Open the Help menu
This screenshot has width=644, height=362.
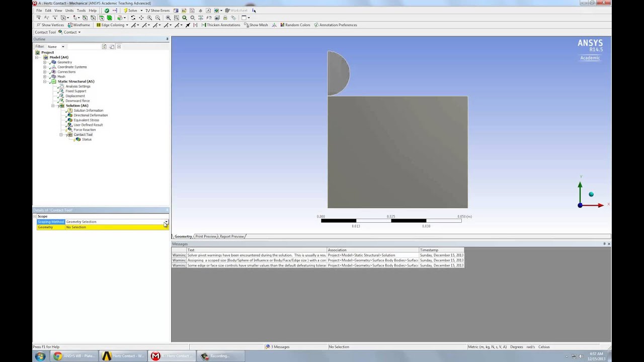coord(93,11)
